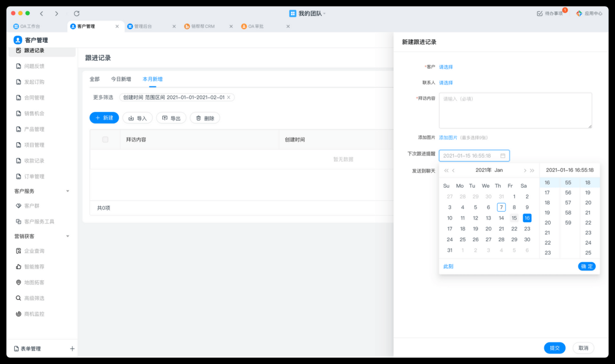Image resolution: width=615 pixels, height=364 pixels.
Task: Select second 24 in time column
Action: [x=588, y=242]
